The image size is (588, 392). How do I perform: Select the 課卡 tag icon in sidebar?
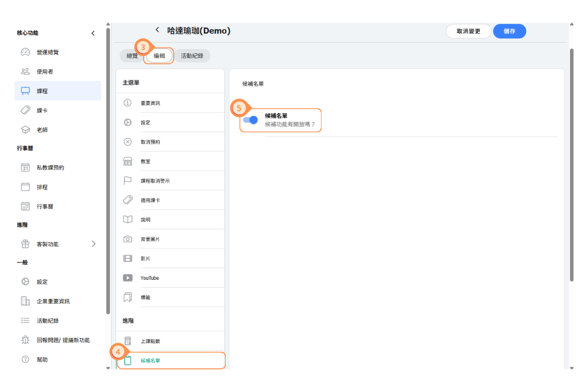point(25,111)
